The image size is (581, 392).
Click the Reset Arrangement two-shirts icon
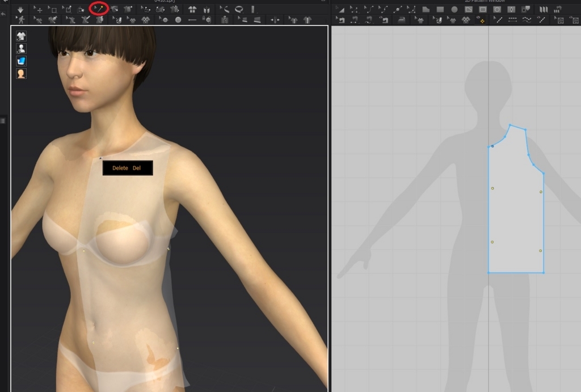pyautogui.click(x=192, y=10)
